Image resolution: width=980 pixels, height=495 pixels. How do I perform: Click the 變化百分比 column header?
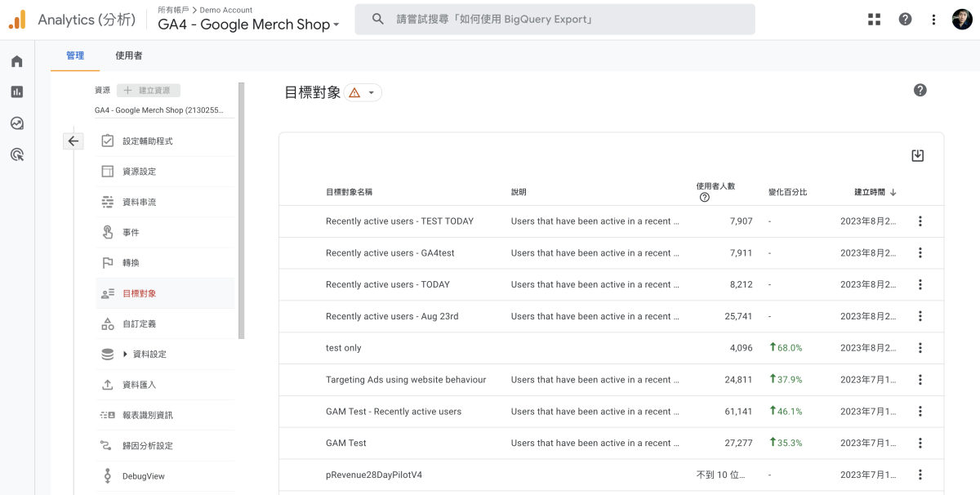tap(787, 193)
